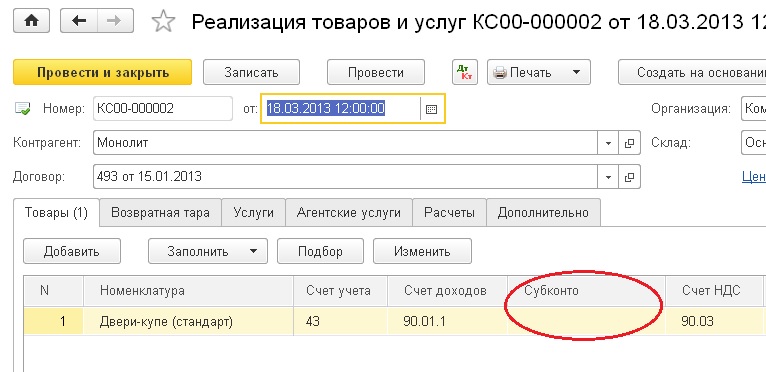The height and width of the screenshot is (372, 766).
Task: Select the N column header
Action: click(53, 291)
